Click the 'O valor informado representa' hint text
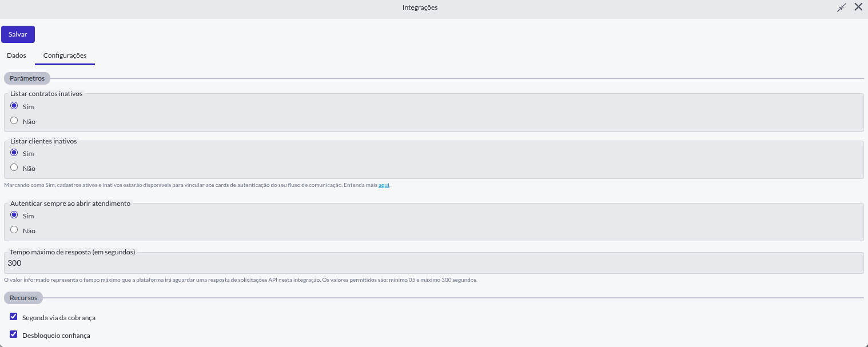This screenshot has height=347, width=868. (x=241, y=280)
